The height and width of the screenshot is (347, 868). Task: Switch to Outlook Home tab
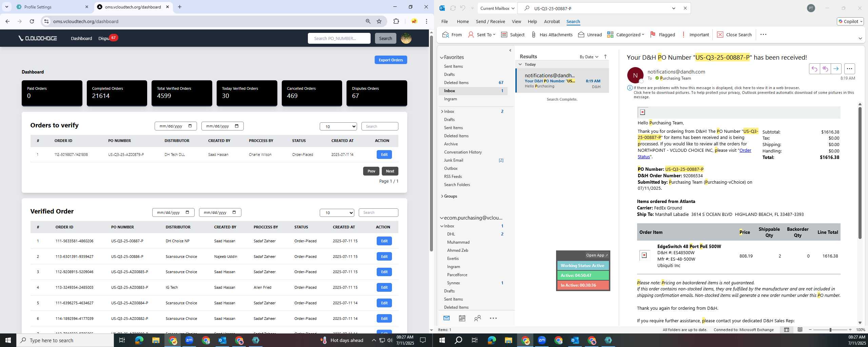pyautogui.click(x=463, y=21)
